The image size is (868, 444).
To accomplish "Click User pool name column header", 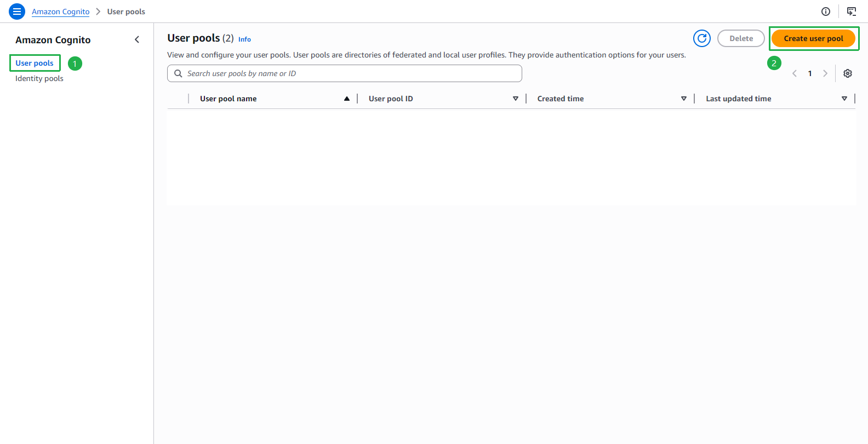I will point(229,99).
